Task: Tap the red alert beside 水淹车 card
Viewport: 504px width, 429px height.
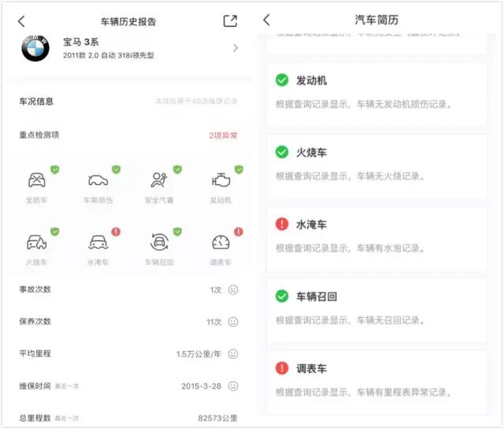Action: tap(282, 224)
